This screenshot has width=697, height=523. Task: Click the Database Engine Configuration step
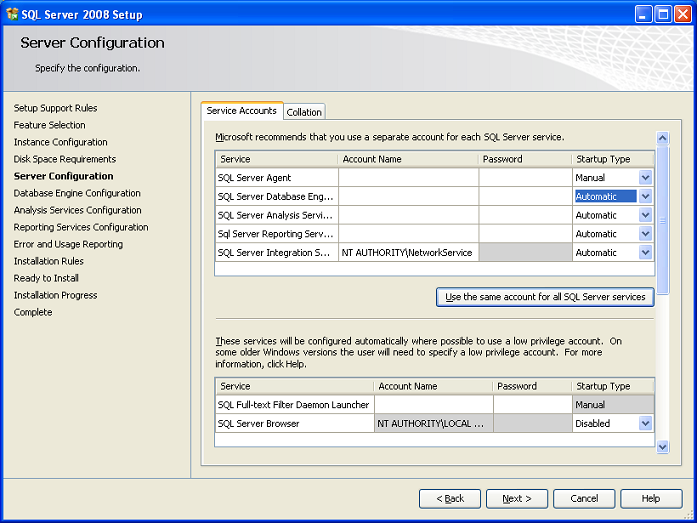click(x=77, y=193)
